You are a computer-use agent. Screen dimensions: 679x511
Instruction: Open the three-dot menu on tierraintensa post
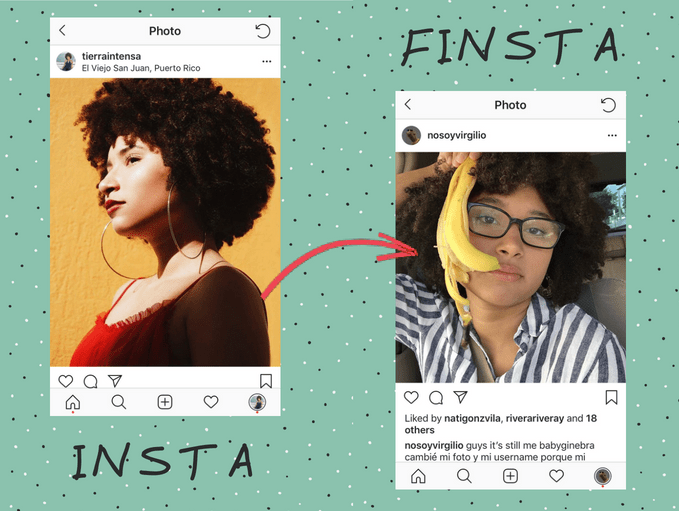267,61
